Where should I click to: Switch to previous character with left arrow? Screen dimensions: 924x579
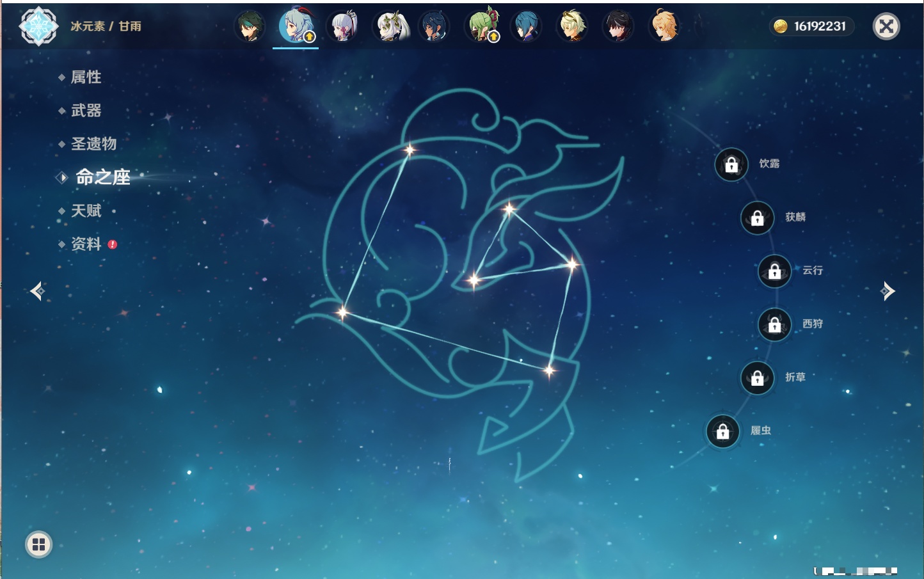(37, 291)
